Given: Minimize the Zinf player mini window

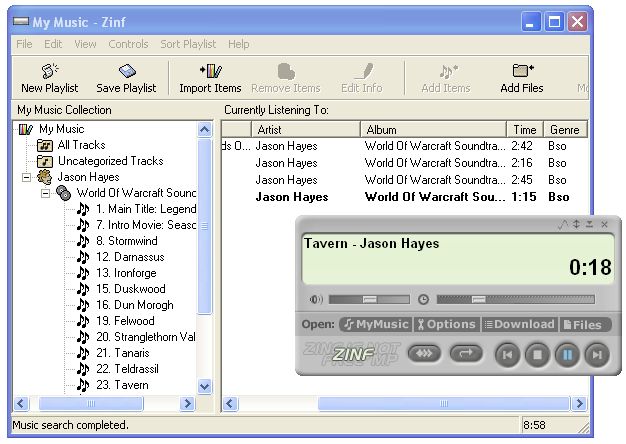Looking at the screenshot, I should (x=590, y=225).
